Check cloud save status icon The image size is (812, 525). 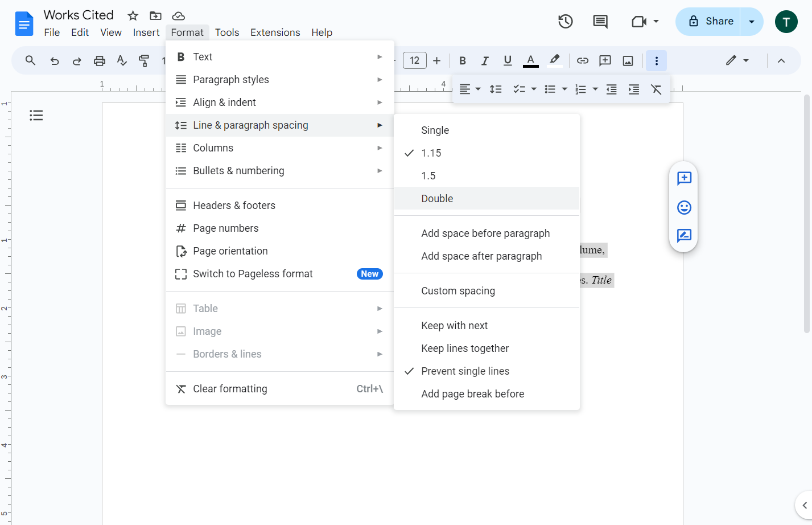(178, 16)
